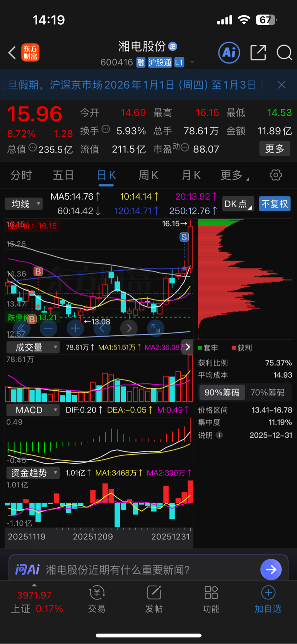Tap 更多 quote details button

(x=275, y=148)
